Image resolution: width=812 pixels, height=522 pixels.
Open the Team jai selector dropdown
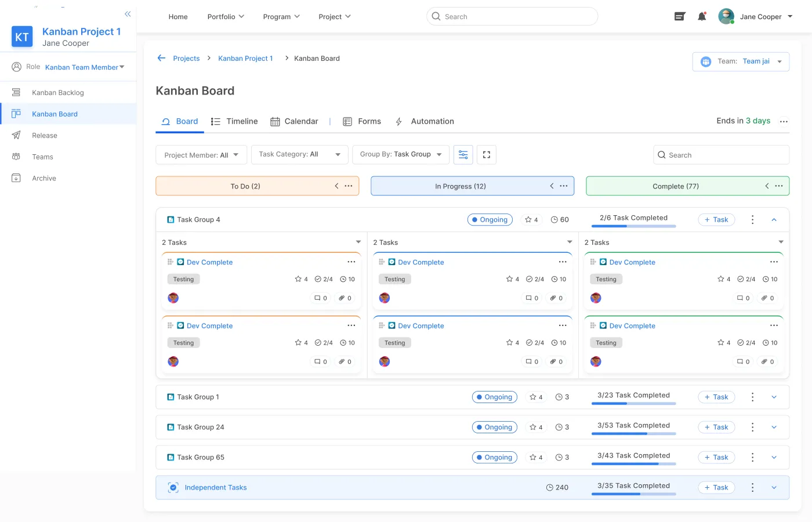tap(741, 61)
